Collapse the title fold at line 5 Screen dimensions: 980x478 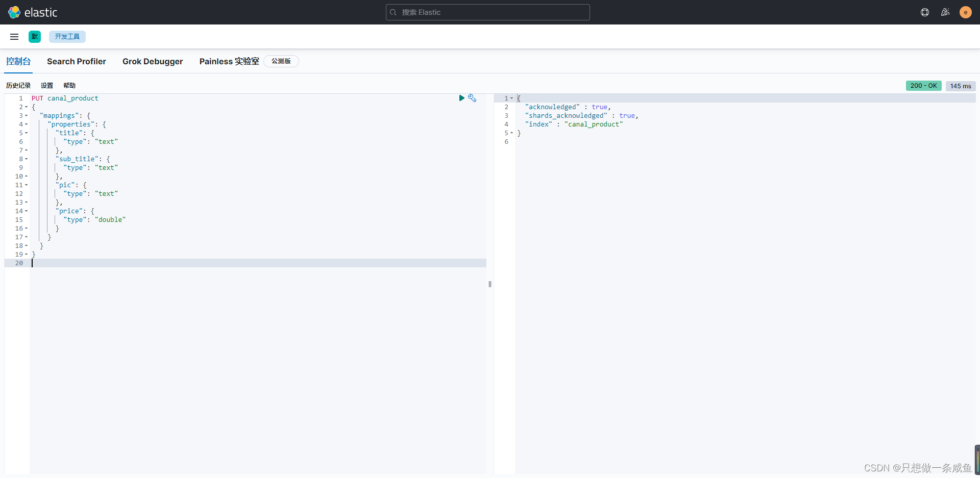click(27, 133)
